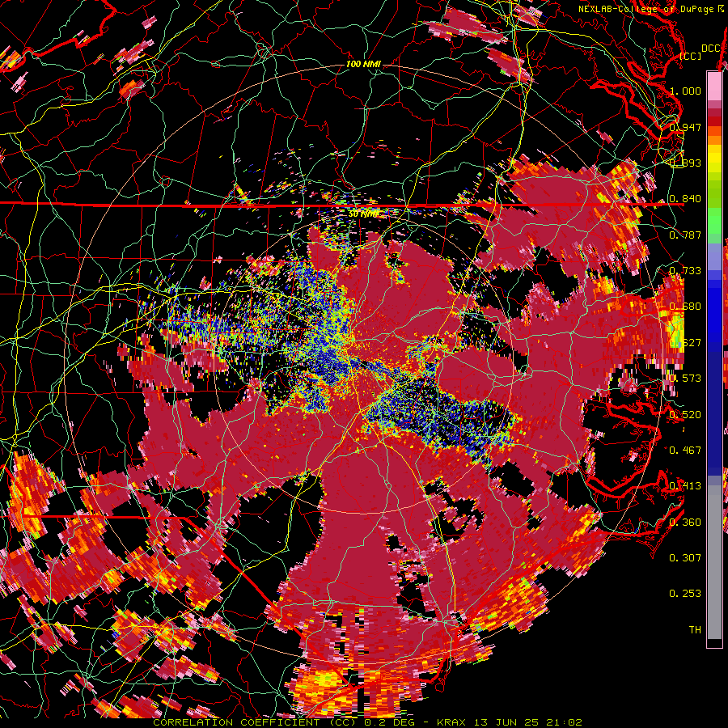Click the 0.893 scale value
The image size is (728, 728).
[685, 163]
